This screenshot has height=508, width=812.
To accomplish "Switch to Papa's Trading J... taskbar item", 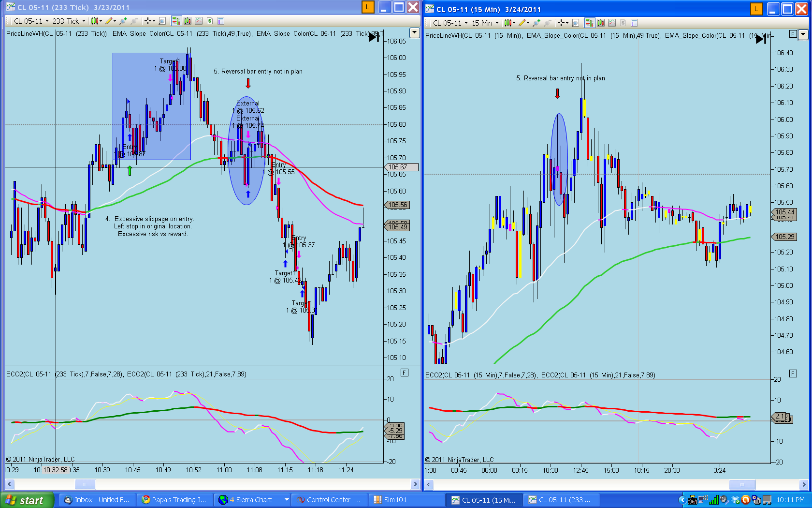I will click(x=174, y=500).
